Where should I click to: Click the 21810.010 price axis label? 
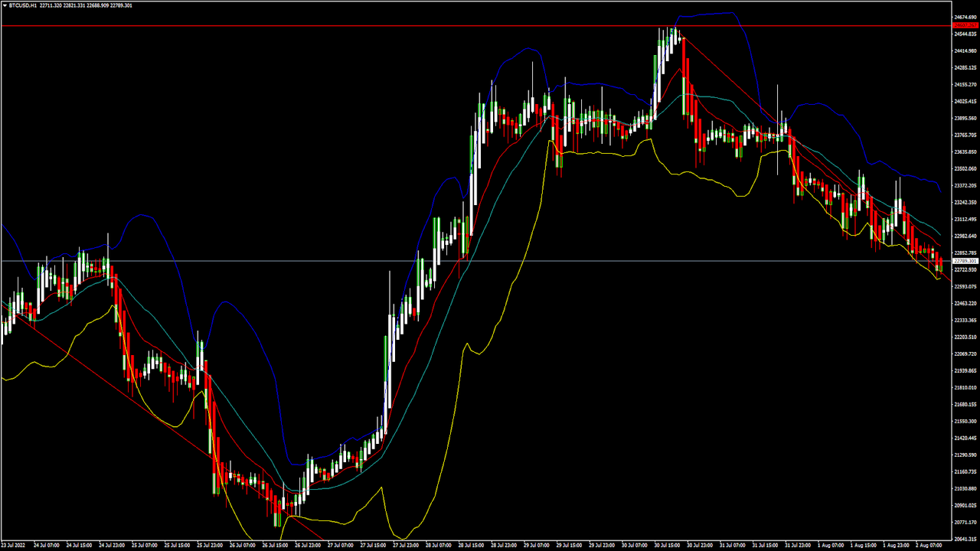(965, 387)
